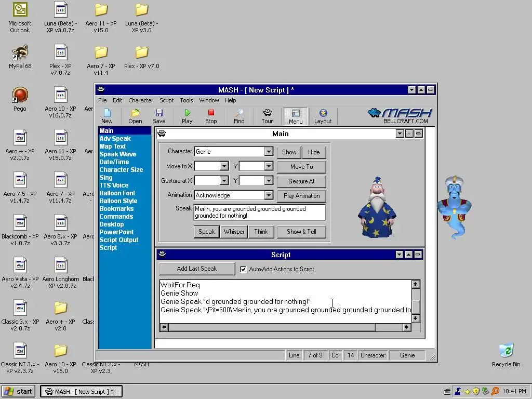Open the Main panel dropdown arrow
Image resolution: width=532 pixels, height=399 pixels.
[x=400, y=134]
